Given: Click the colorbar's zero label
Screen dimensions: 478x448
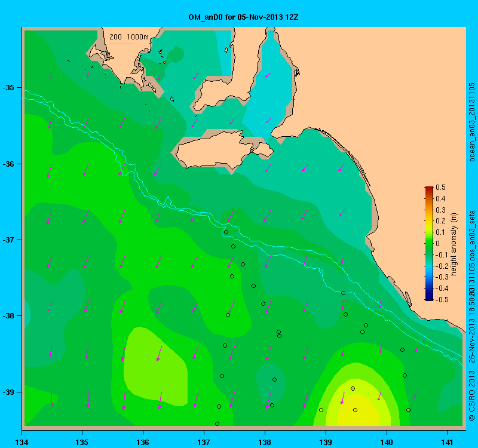Looking at the screenshot, I should click(438, 244).
